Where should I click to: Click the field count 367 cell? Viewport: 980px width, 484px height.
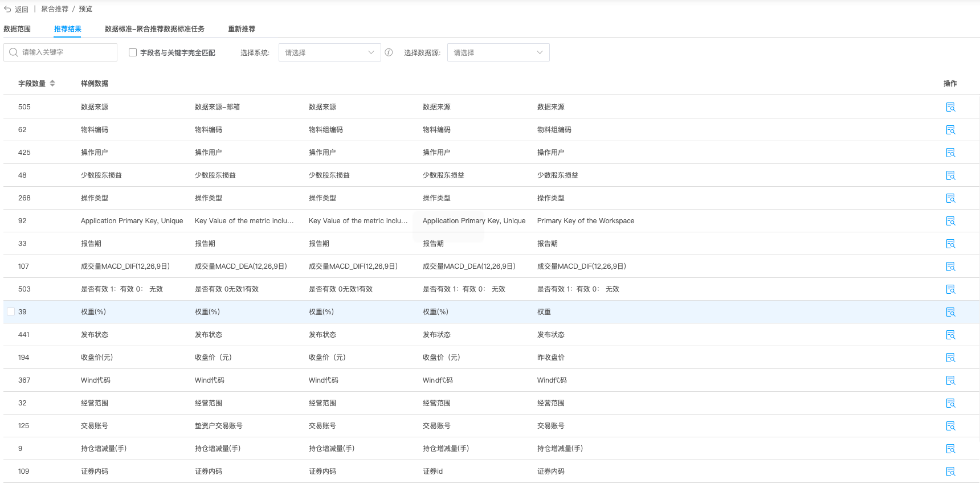24,380
